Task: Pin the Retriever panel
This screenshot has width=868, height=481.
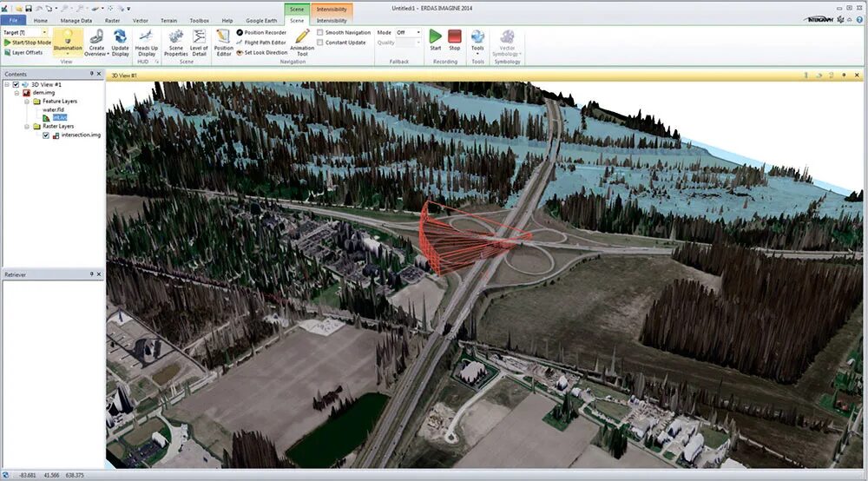Action: click(x=91, y=274)
